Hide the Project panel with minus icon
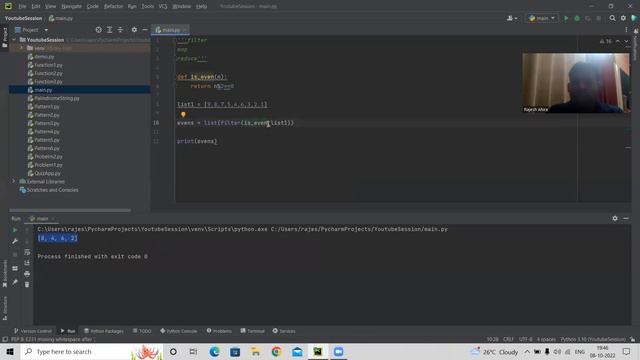Screen dimensions: 640x360 pyautogui.click(x=145, y=30)
